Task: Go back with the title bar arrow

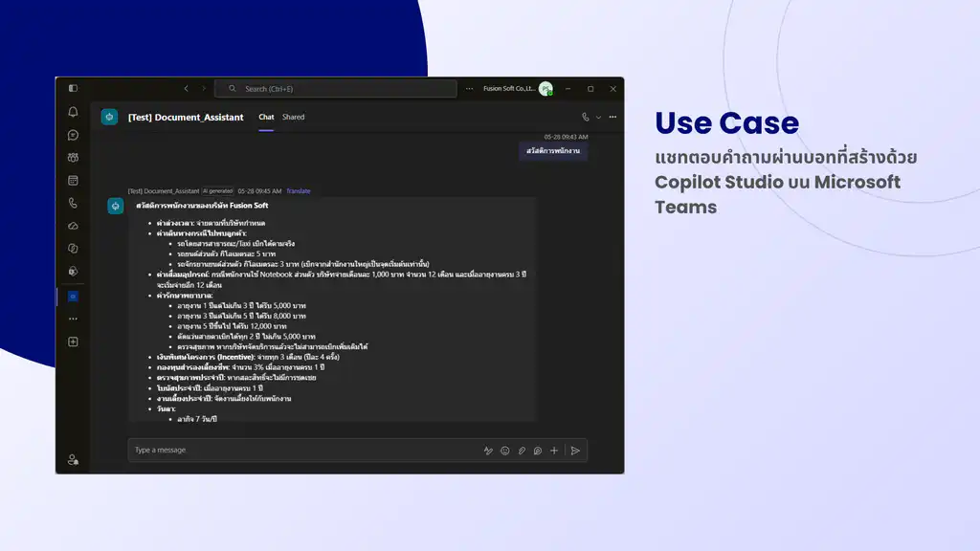Action: pyautogui.click(x=187, y=89)
